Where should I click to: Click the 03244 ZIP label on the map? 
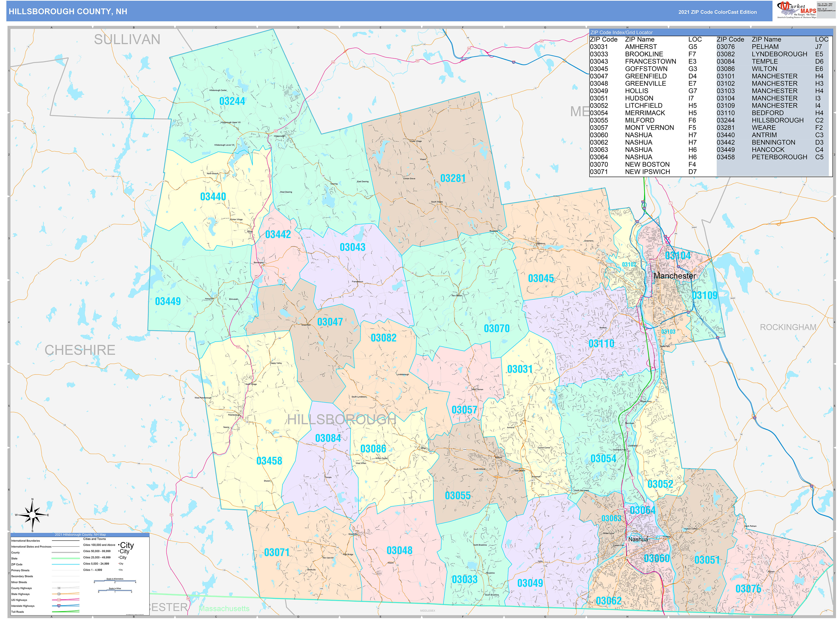click(x=232, y=102)
